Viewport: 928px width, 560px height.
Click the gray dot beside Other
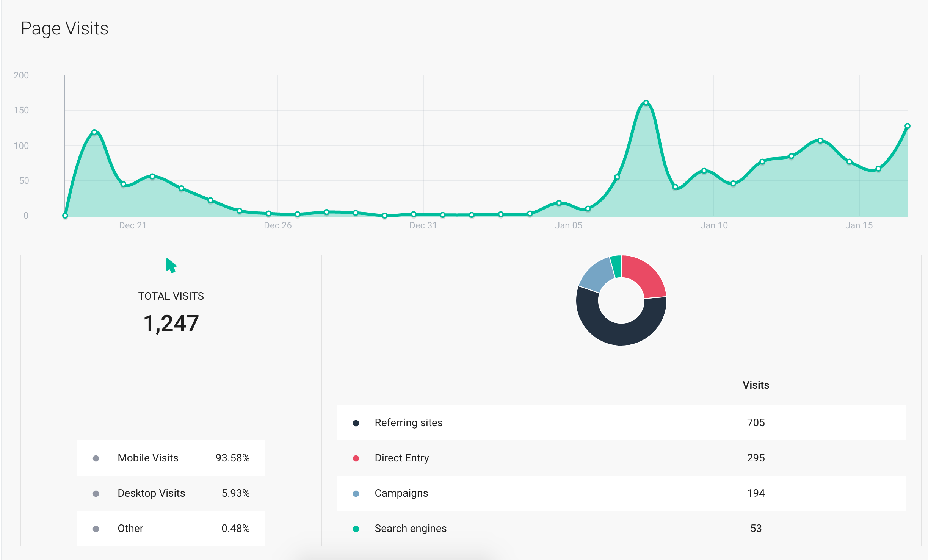96,529
